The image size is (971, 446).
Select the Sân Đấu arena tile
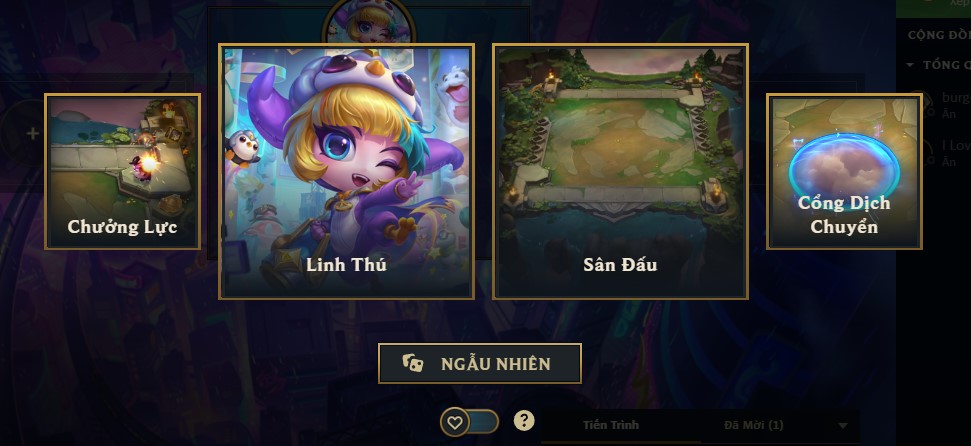620,172
